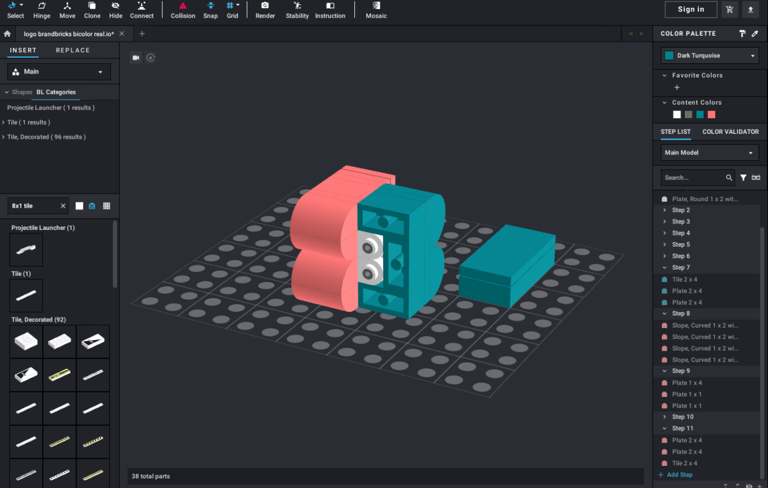Click the circular reset view icon
768x488 pixels.
point(150,57)
